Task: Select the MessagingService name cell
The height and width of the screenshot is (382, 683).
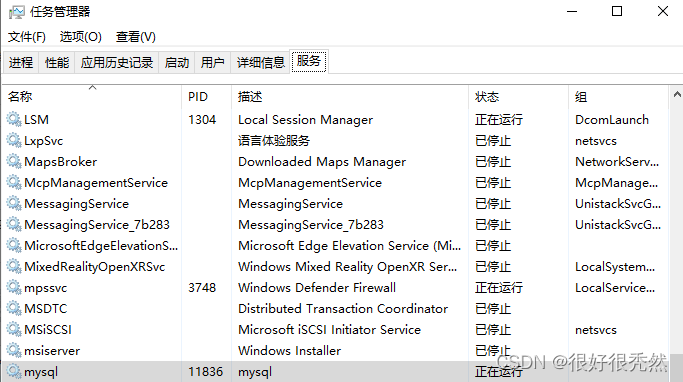Action: (77, 204)
